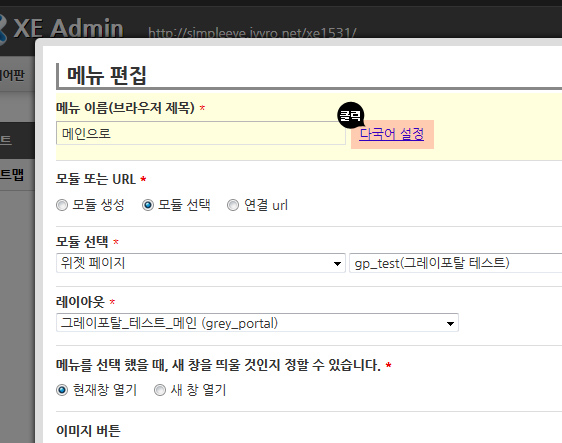Open the '제어판' item in left sidebar

[x=13, y=75]
